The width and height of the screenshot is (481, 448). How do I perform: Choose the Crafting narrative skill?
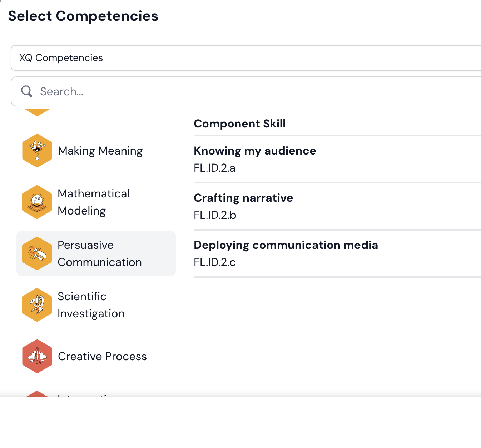(243, 198)
